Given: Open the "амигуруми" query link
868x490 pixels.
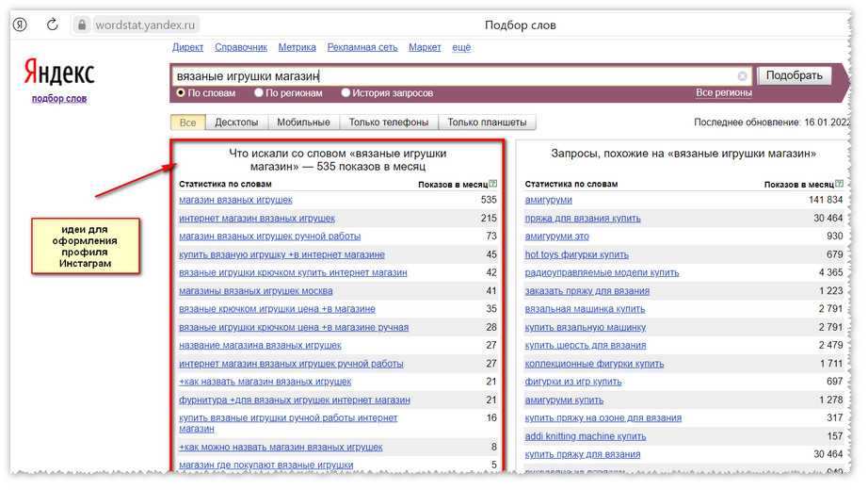Looking at the screenshot, I should 548,200.
